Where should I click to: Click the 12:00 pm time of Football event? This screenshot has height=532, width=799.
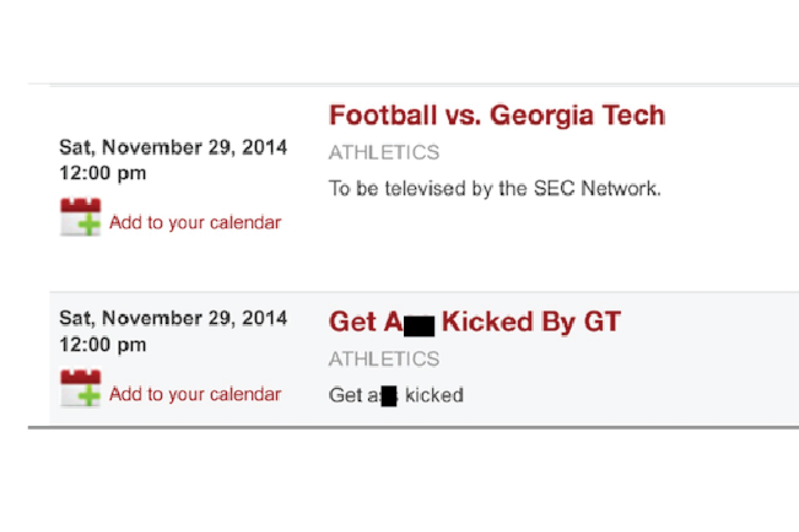click(103, 173)
